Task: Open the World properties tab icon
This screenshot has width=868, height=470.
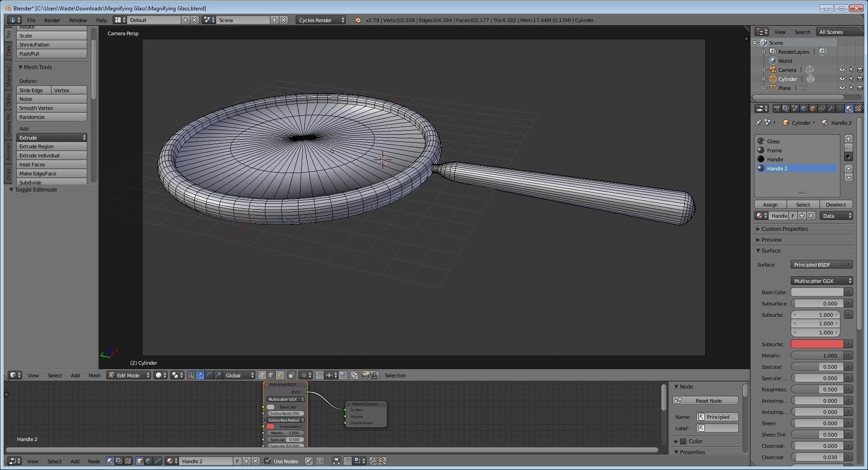Action: click(804, 108)
